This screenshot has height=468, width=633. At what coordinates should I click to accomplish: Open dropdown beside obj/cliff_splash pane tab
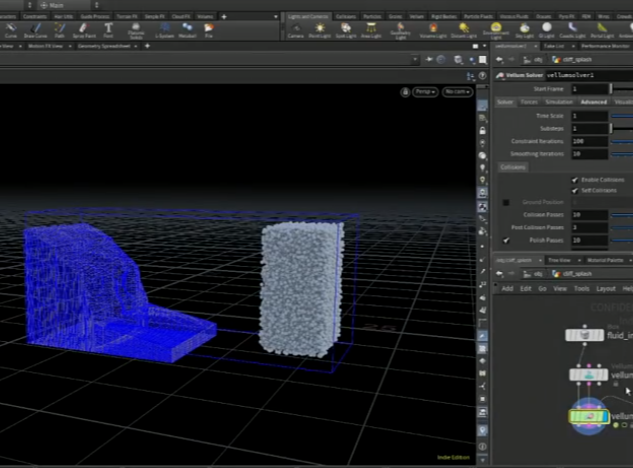pyautogui.click(x=540, y=260)
